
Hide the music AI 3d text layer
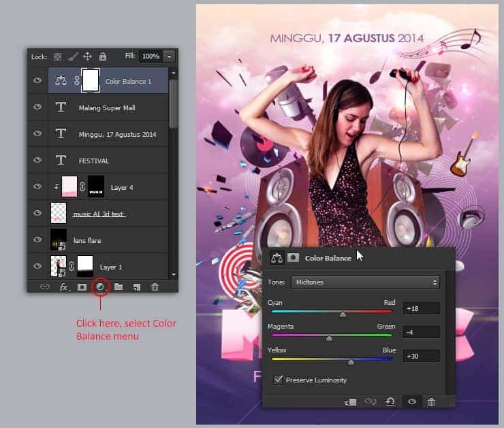(37, 213)
